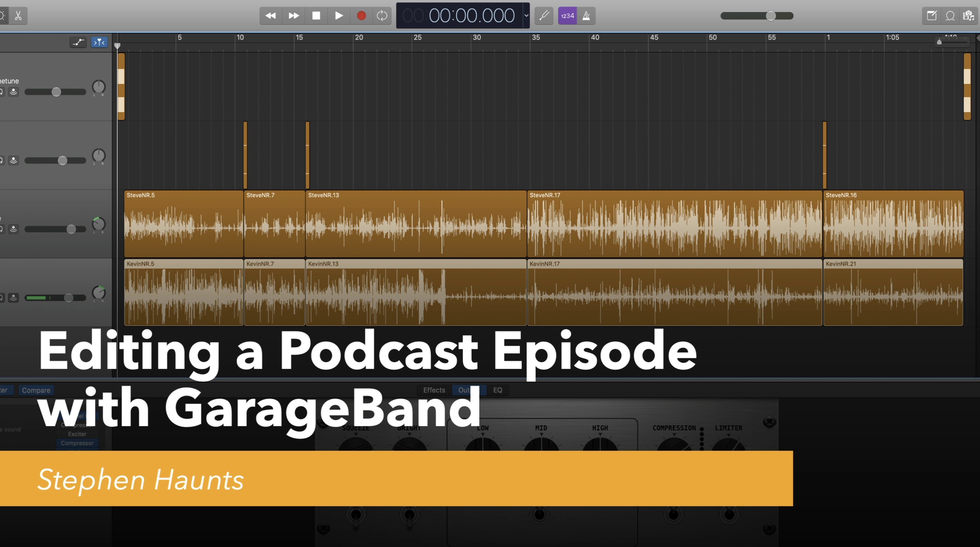Toggle the Cycle loop button
This screenshot has width=980, height=547.
(382, 16)
